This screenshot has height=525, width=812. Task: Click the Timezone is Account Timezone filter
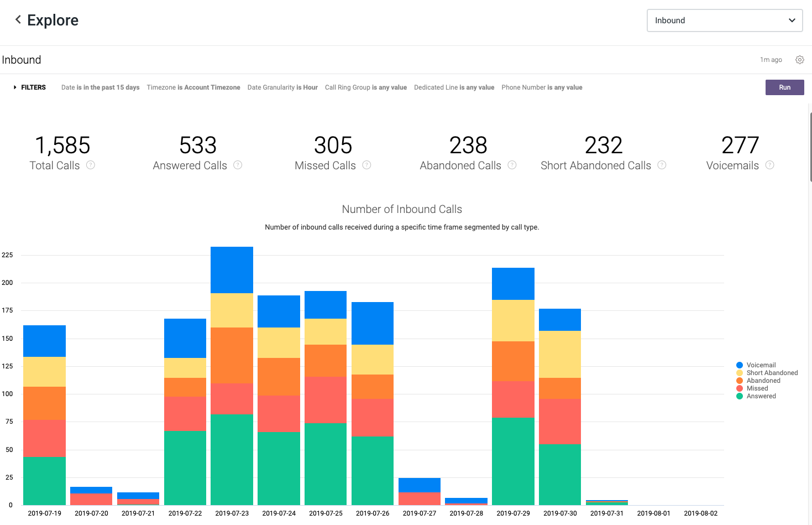click(x=193, y=87)
